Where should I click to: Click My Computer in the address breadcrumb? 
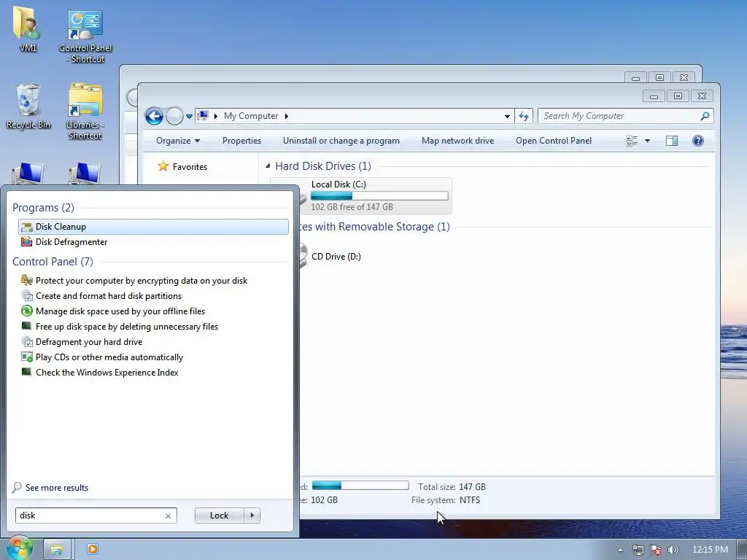coord(251,116)
